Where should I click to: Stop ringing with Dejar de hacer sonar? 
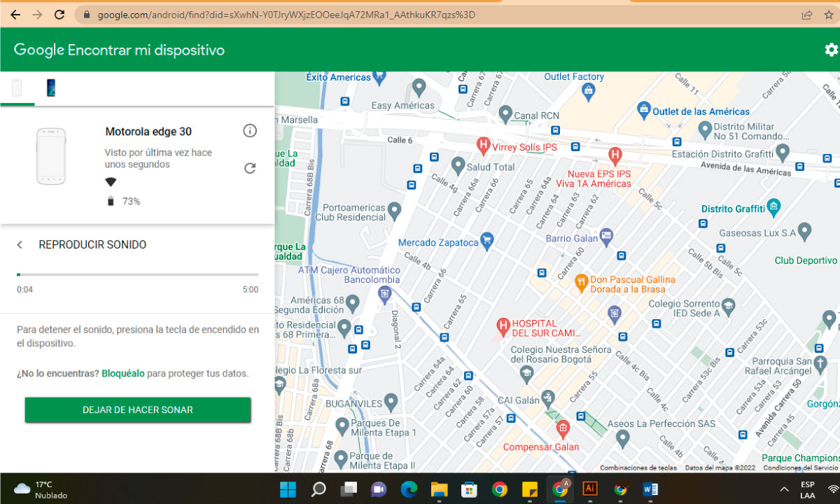point(138,410)
